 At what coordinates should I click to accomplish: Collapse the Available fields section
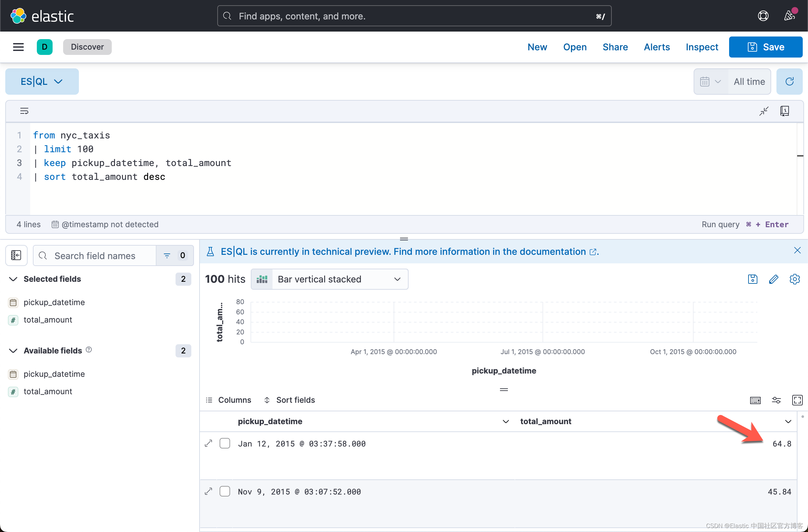12,351
